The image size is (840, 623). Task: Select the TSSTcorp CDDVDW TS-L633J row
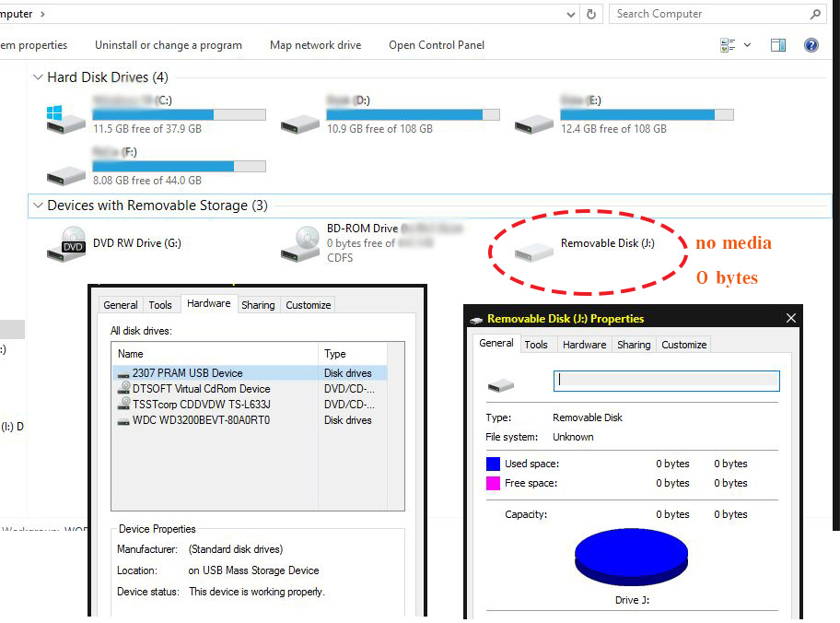point(250,405)
